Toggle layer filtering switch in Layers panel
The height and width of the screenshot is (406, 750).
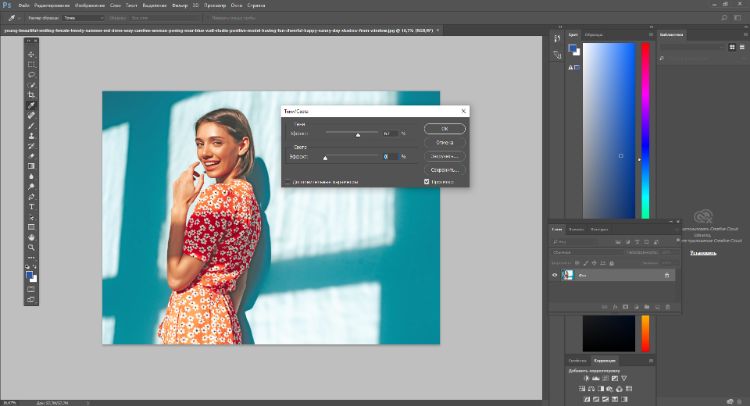click(x=678, y=241)
